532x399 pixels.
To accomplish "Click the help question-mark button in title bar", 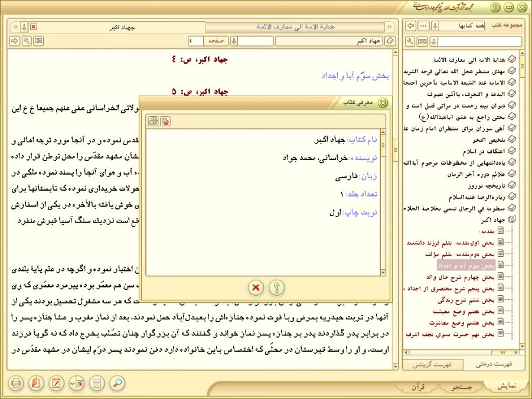I will [x=495, y=8].
